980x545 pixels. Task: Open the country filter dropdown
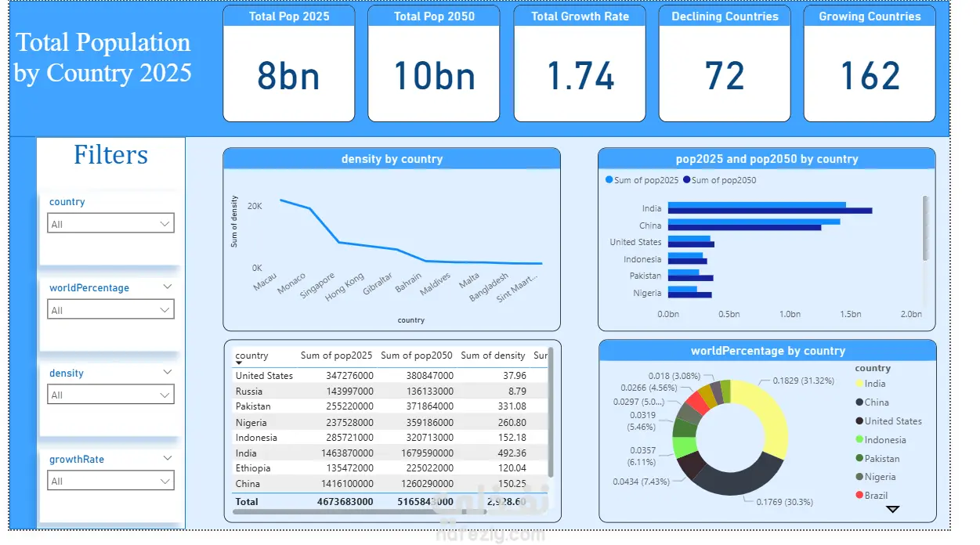pyautogui.click(x=110, y=224)
